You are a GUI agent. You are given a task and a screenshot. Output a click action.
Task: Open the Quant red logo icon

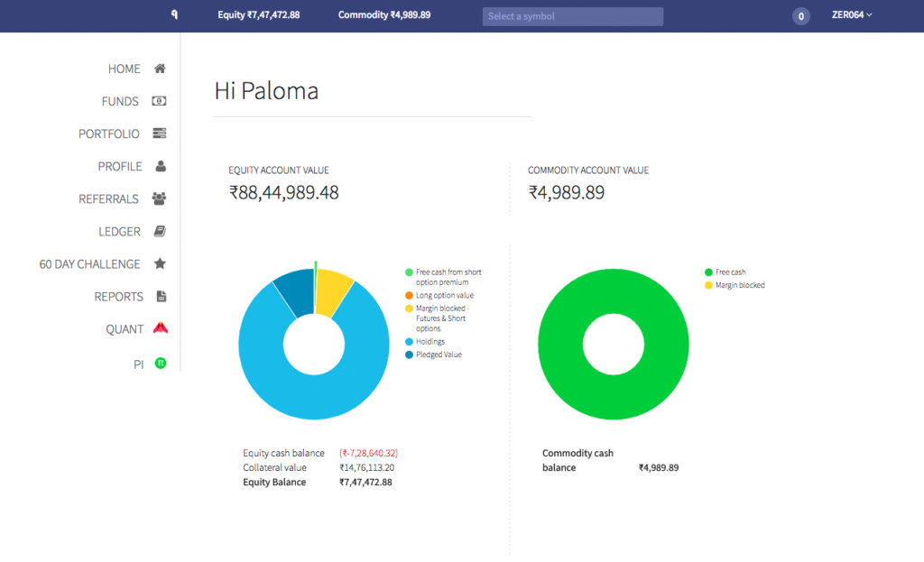[160, 328]
